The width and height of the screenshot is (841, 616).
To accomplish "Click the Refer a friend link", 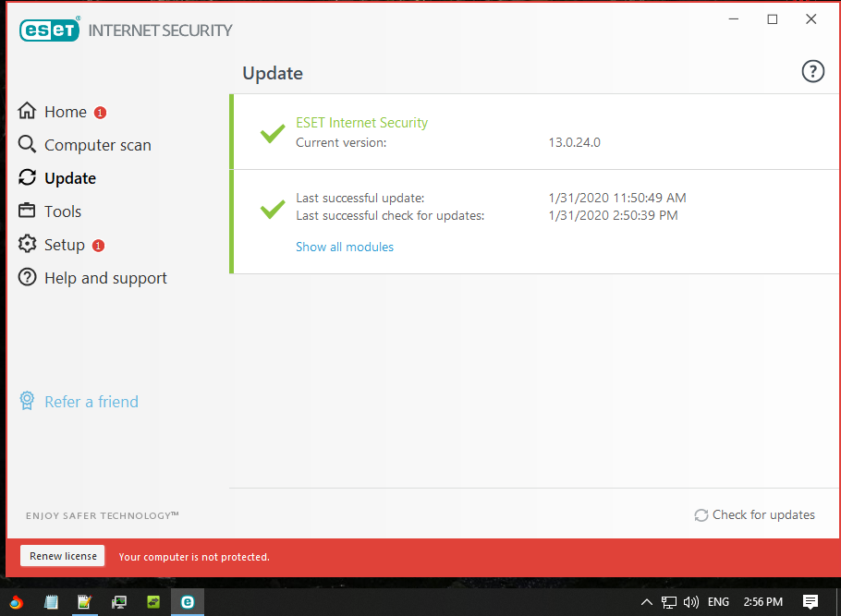I will pyautogui.click(x=79, y=402).
